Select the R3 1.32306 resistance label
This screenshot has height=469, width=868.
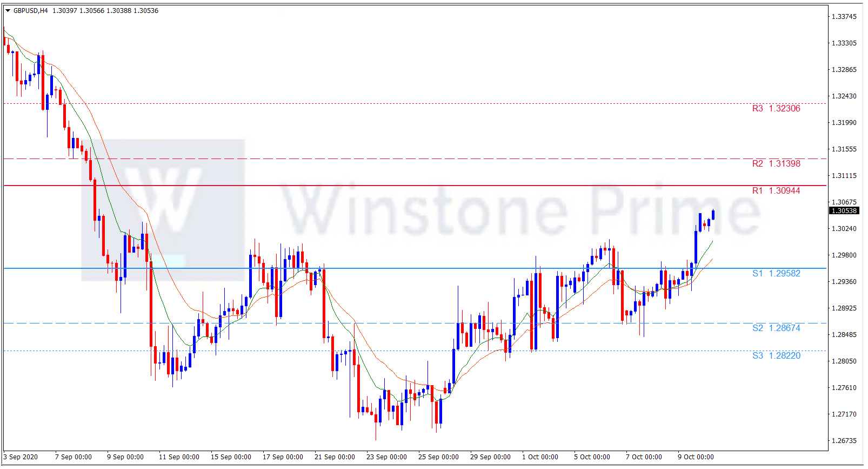776,109
